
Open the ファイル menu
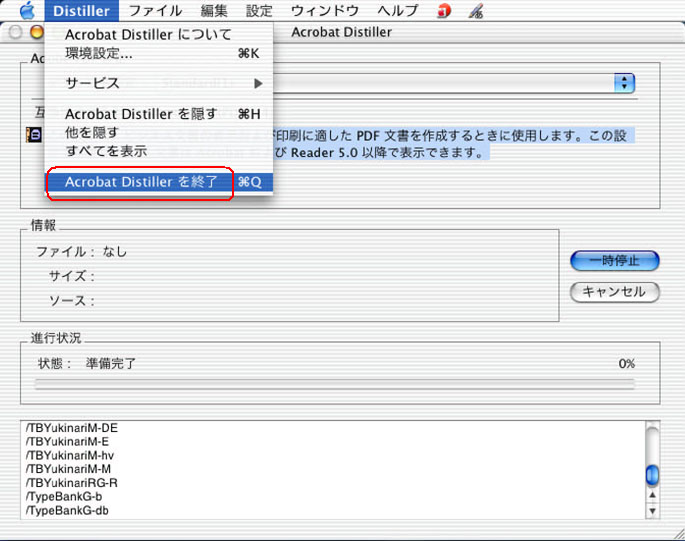pos(156,10)
